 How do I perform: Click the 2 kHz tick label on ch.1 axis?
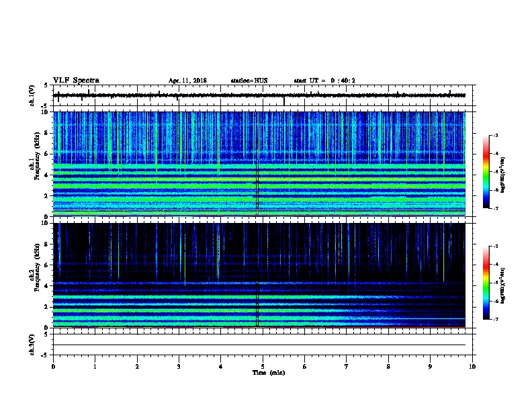coord(47,196)
